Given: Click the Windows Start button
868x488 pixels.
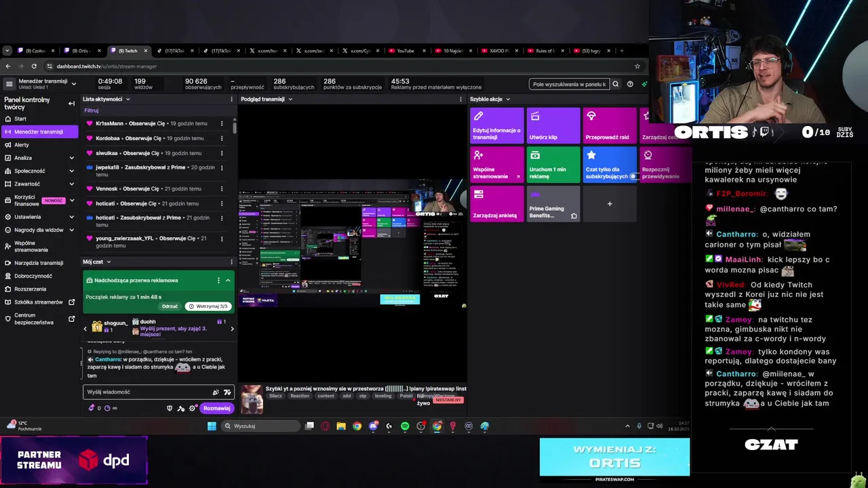Looking at the screenshot, I should [x=212, y=426].
